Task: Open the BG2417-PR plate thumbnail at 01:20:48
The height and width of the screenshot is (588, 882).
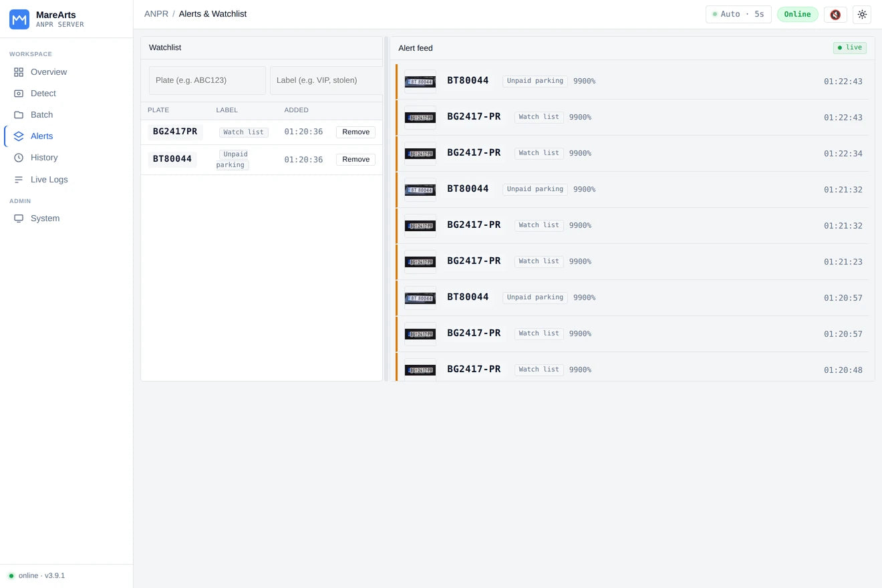Action: point(420,370)
